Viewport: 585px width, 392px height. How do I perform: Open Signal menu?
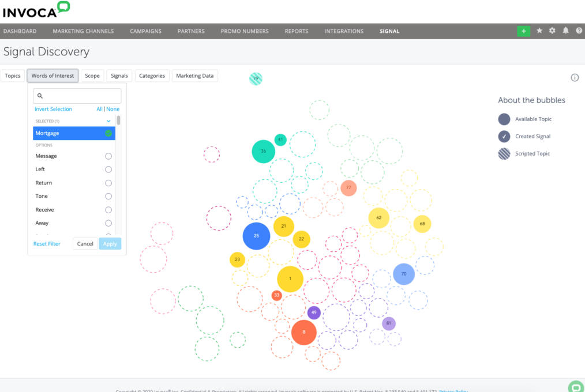pyautogui.click(x=389, y=31)
